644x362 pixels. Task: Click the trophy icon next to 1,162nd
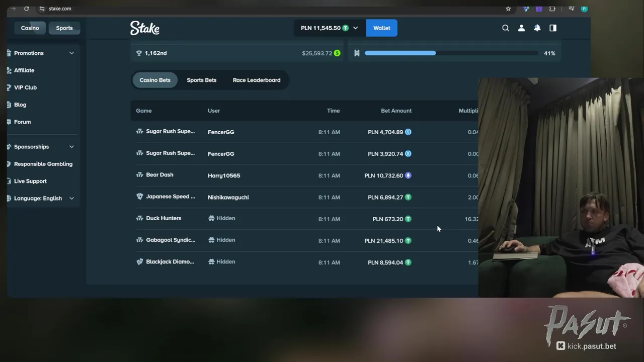(x=139, y=53)
